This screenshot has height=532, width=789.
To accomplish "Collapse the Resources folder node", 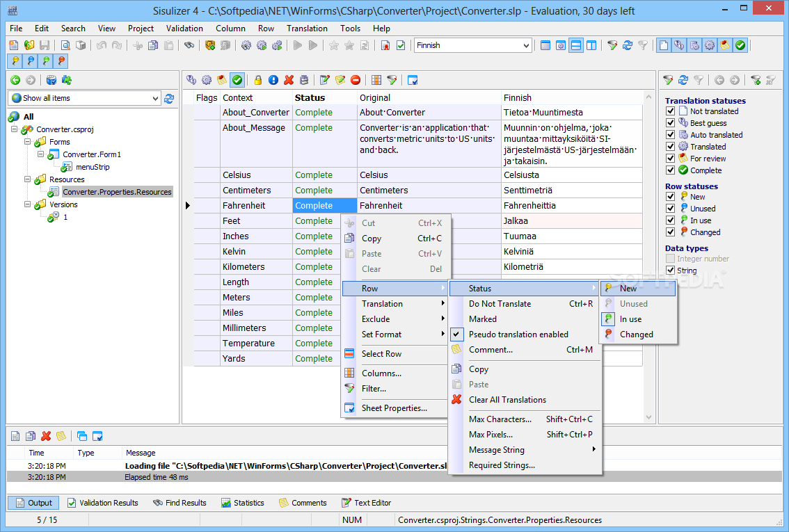I will point(27,179).
